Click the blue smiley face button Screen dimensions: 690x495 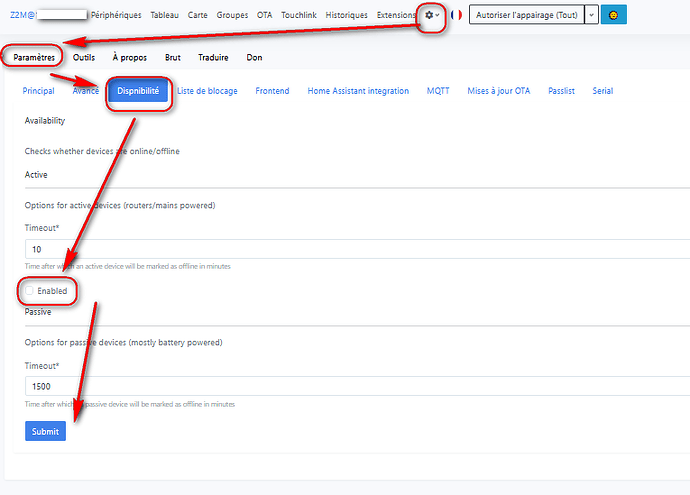click(613, 16)
